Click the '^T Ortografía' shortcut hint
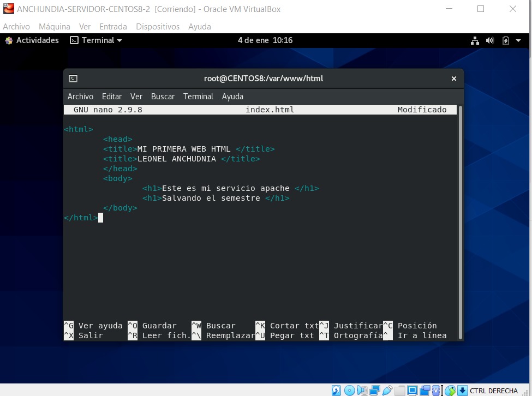532x396 pixels. [351, 335]
